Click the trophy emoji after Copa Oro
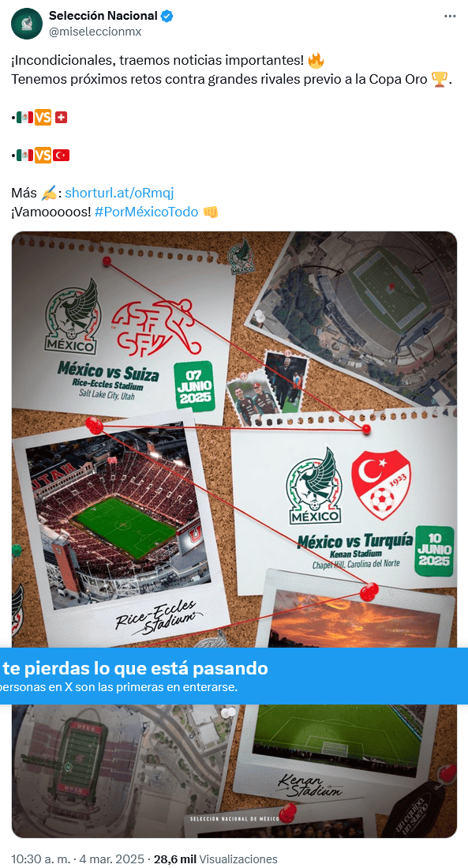Image resolution: width=468 pixels, height=868 pixels. pos(438,79)
